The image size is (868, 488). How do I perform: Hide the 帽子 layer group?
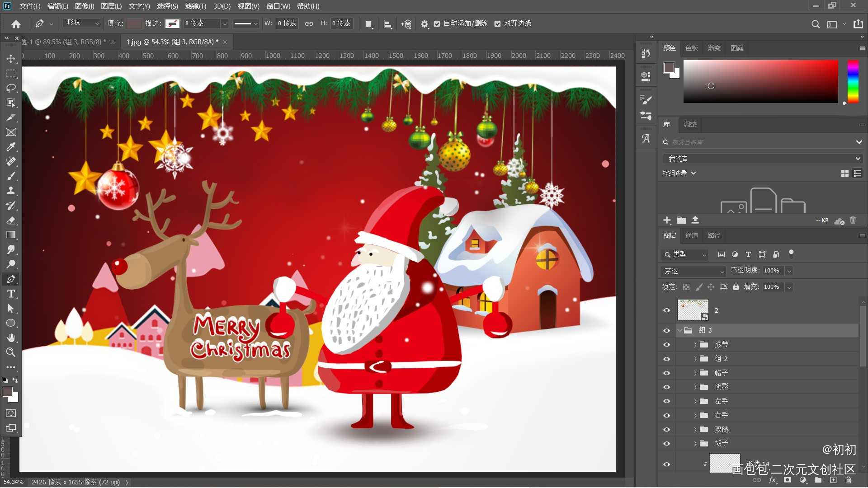pyautogui.click(x=666, y=373)
